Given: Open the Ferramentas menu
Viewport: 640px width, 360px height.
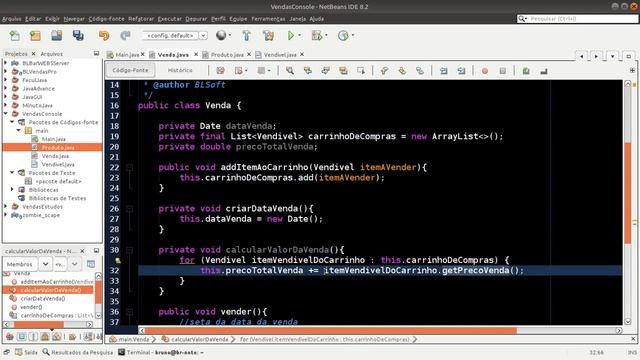Looking at the screenshot, I should click(x=268, y=19).
